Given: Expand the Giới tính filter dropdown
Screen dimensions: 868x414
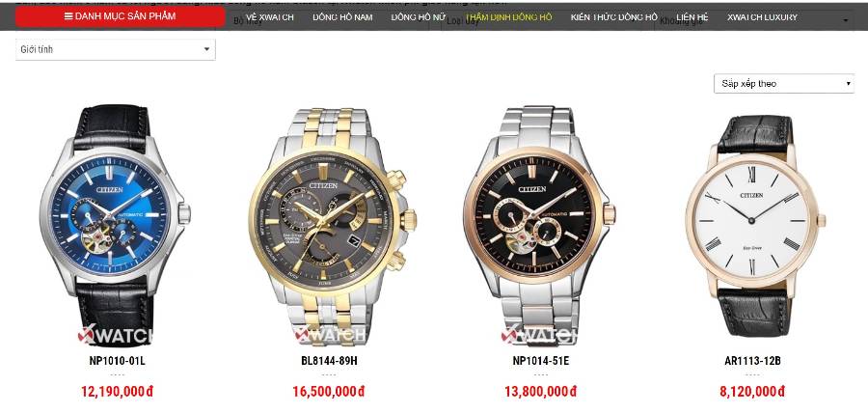Looking at the screenshot, I should (115, 49).
